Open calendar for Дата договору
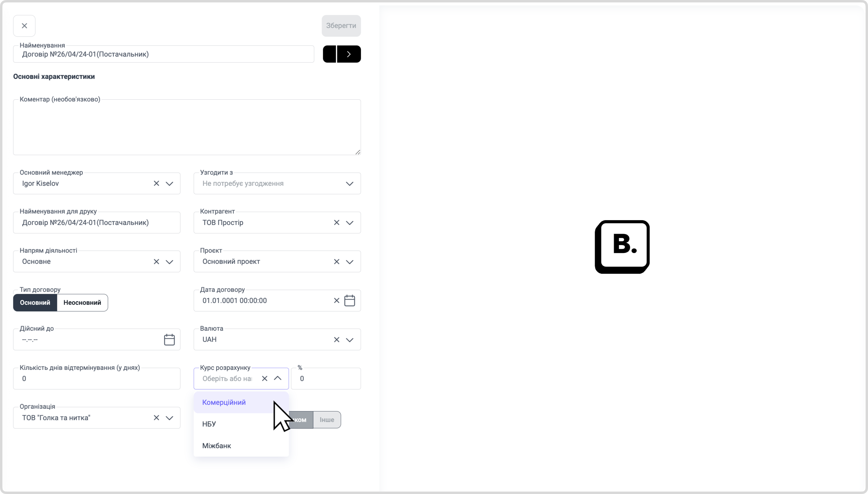This screenshot has width=868, height=494. (350, 301)
